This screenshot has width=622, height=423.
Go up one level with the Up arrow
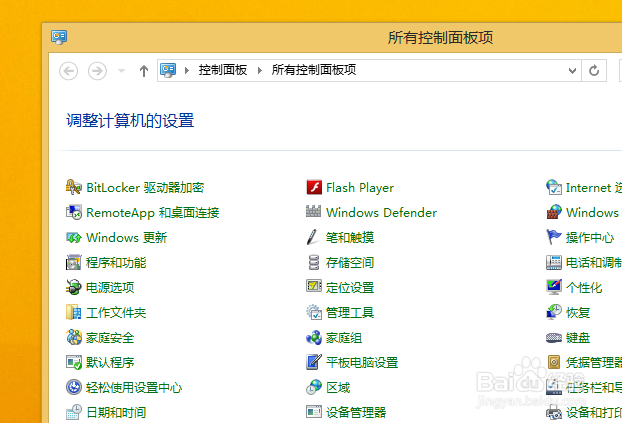(144, 71)
